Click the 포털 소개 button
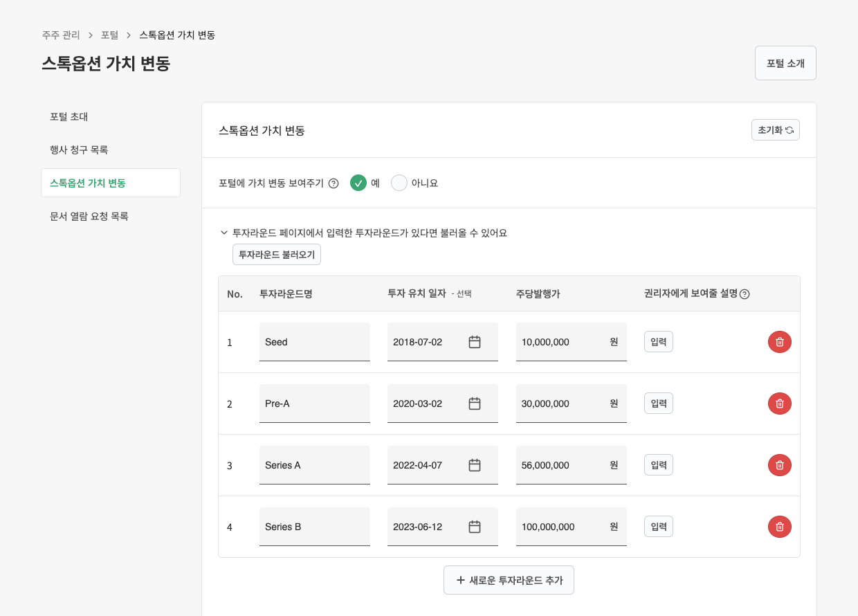 785,62
